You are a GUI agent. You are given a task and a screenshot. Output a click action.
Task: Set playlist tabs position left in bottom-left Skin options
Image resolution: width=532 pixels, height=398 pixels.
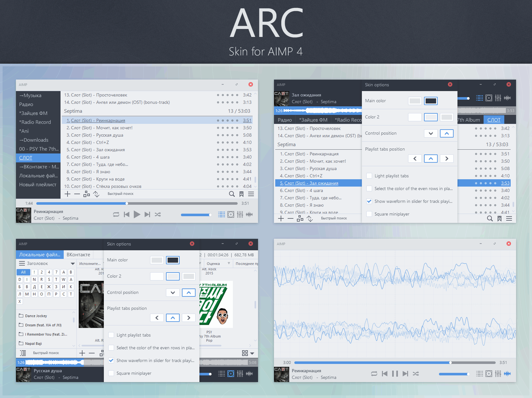pyautogui.click(x=157, y=318)
